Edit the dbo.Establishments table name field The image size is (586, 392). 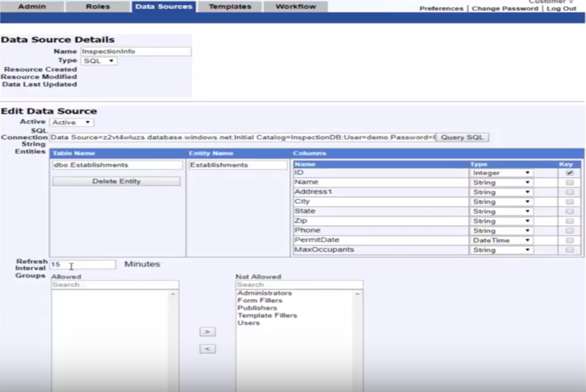tap(117, 165)
